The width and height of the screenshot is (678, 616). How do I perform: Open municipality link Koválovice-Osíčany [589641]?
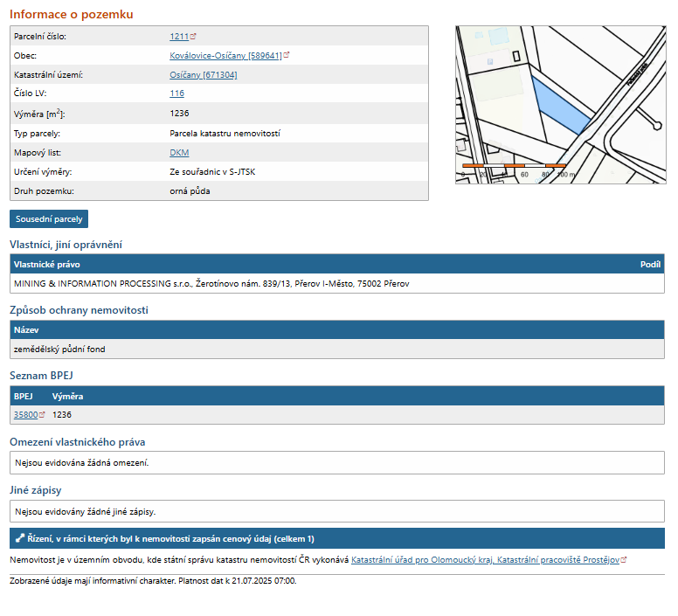(x=225, y=56)
